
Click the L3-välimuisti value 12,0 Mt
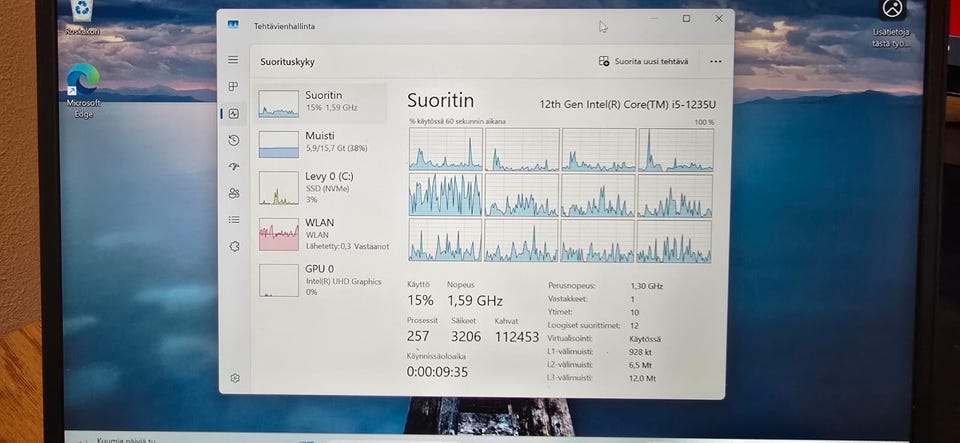[x=642, y=379]
